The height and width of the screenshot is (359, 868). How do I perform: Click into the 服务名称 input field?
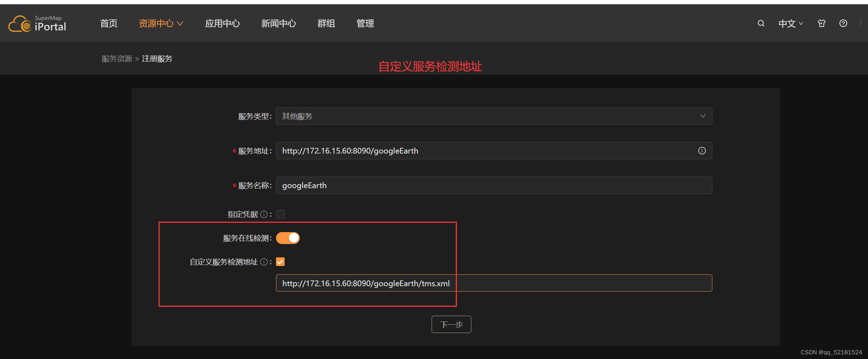494,185
